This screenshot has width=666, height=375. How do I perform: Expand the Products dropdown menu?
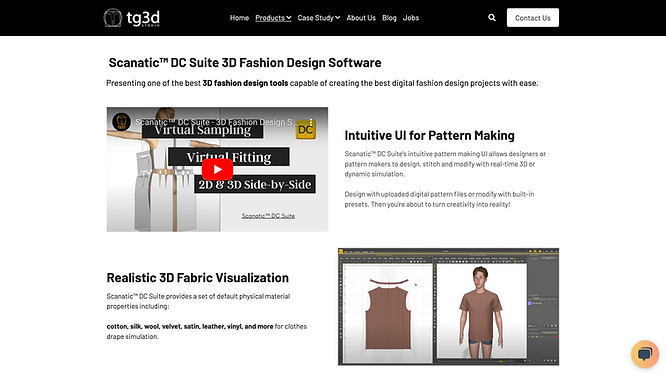tap(273, 18)
